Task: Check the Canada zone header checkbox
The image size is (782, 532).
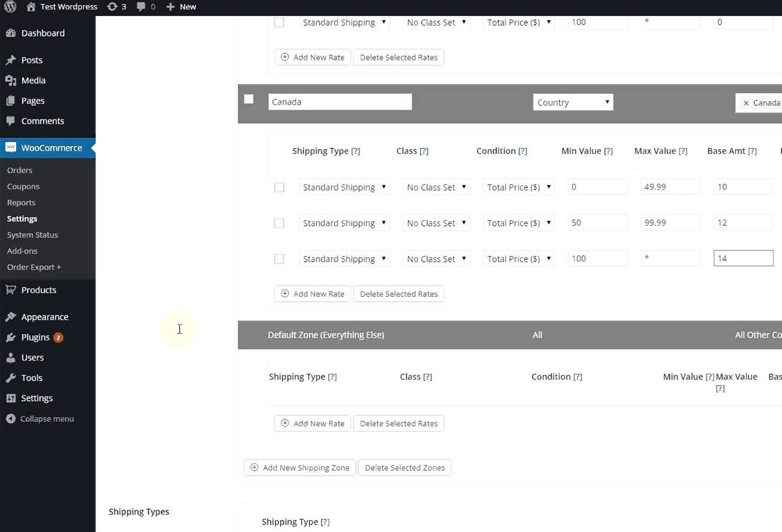Action: pos(249,99)
